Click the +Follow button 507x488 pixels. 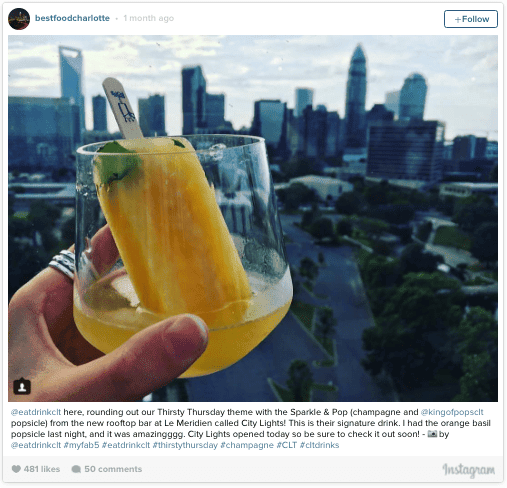tap(471, 19)
